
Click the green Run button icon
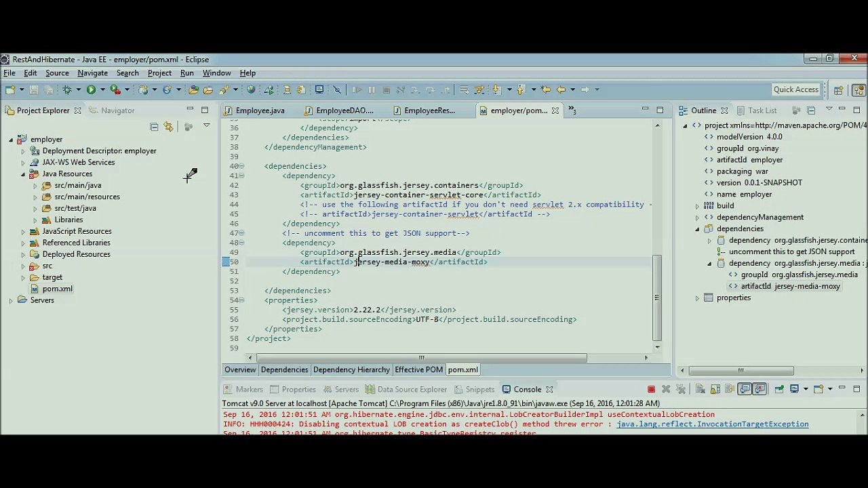click(91, 89)
